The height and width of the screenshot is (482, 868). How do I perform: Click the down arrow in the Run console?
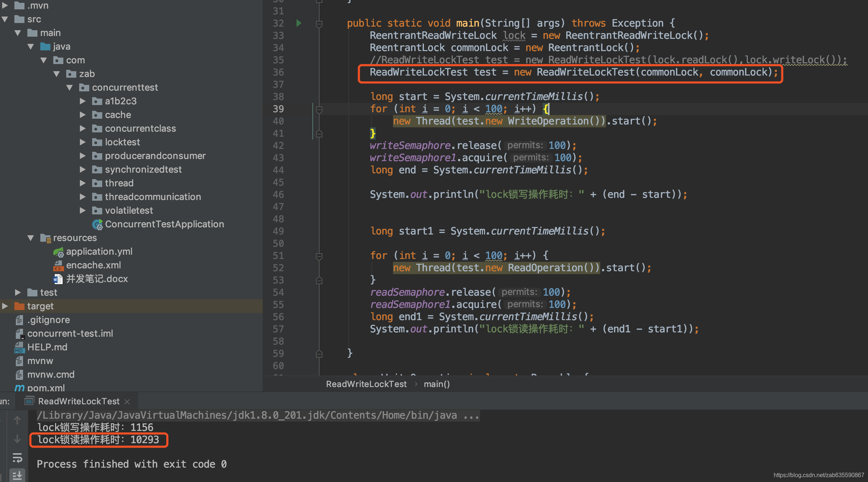(x=17, y=439)
